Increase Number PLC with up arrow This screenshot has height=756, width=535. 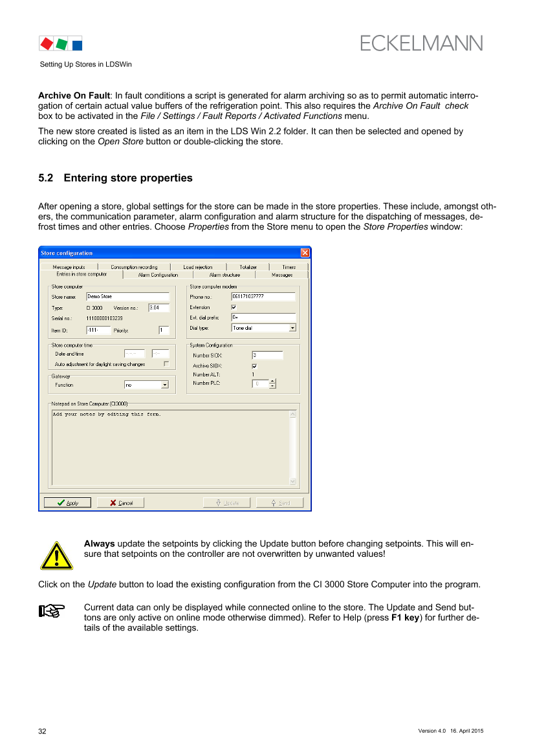point(272,381)
